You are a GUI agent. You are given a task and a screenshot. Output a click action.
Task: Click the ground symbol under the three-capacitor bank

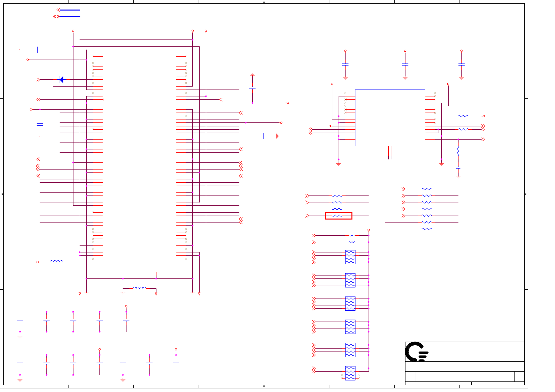click(x=123, y=379)
